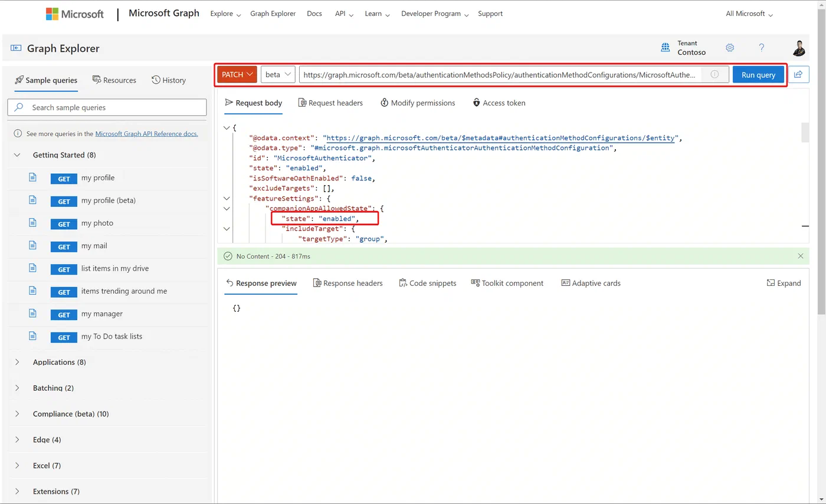826x504 pixels.
Task: Switch to History tab
Action: (x=169, y=80)
